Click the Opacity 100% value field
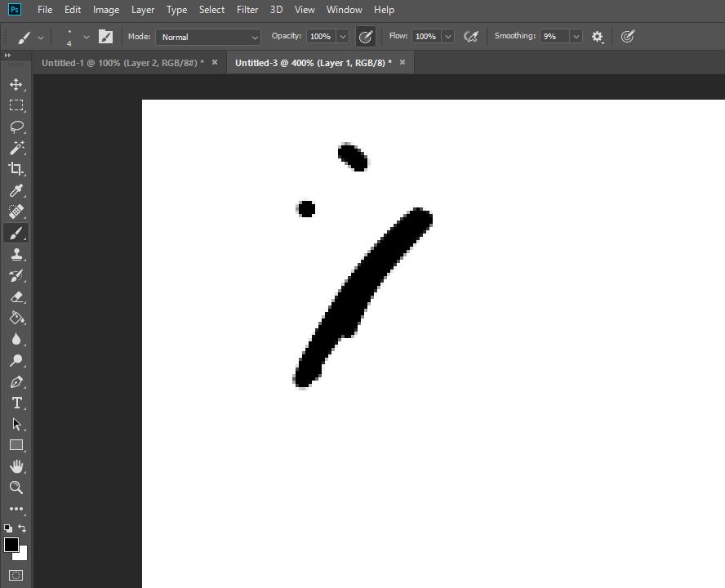The image size is (725, 588). coord(322,37)
